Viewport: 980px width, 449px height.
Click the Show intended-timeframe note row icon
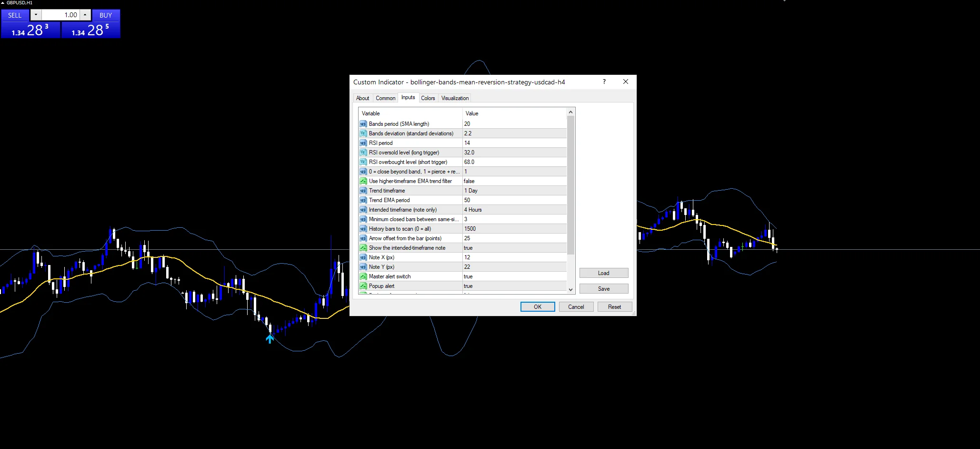[363, 248]
